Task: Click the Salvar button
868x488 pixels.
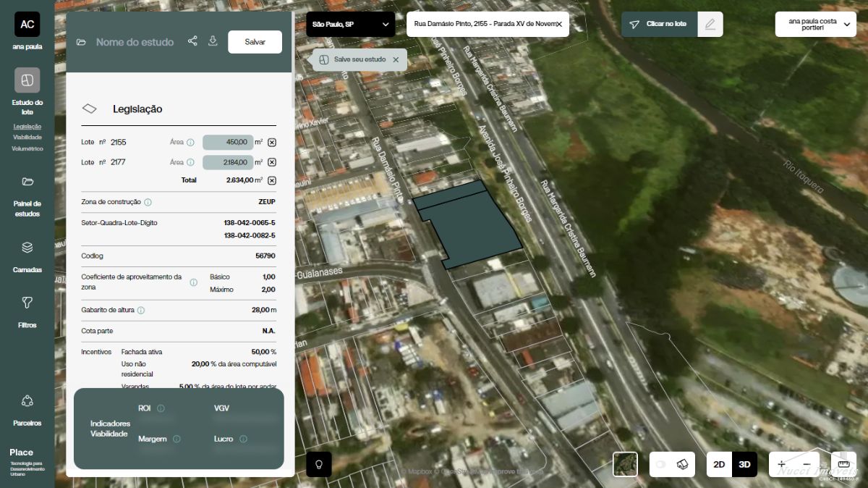Action: (x=255, y=42)
